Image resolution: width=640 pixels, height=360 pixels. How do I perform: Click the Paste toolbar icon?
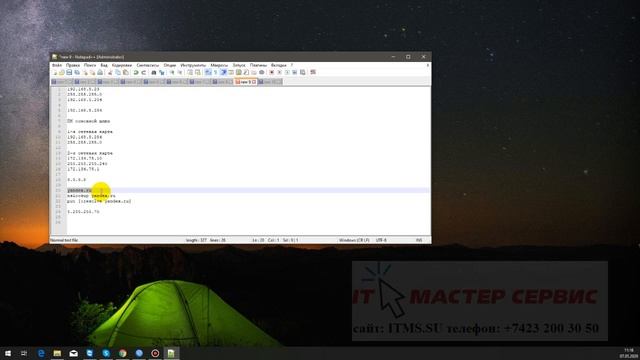coord(125,72)
